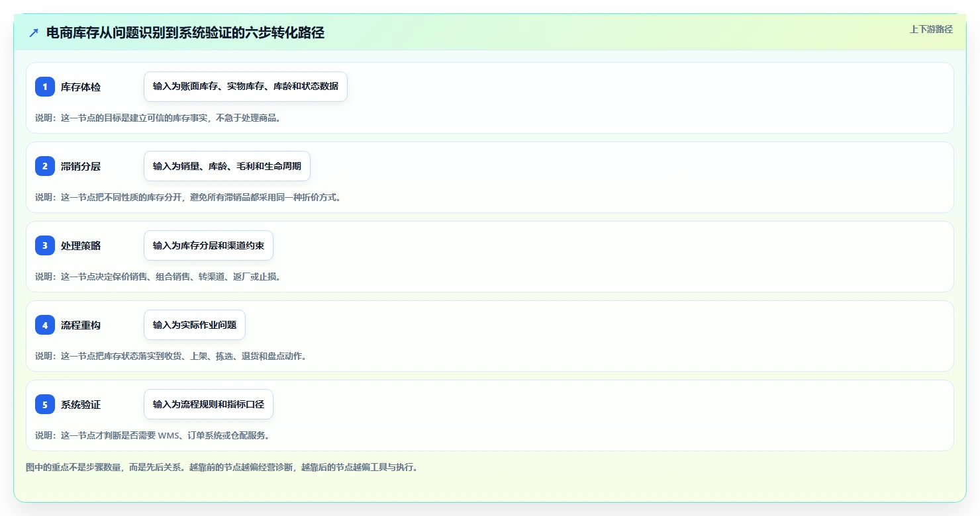The height and width of the screenshot is (516, 980).
Task: Click the 系统验证 step name
Action: 81,405
